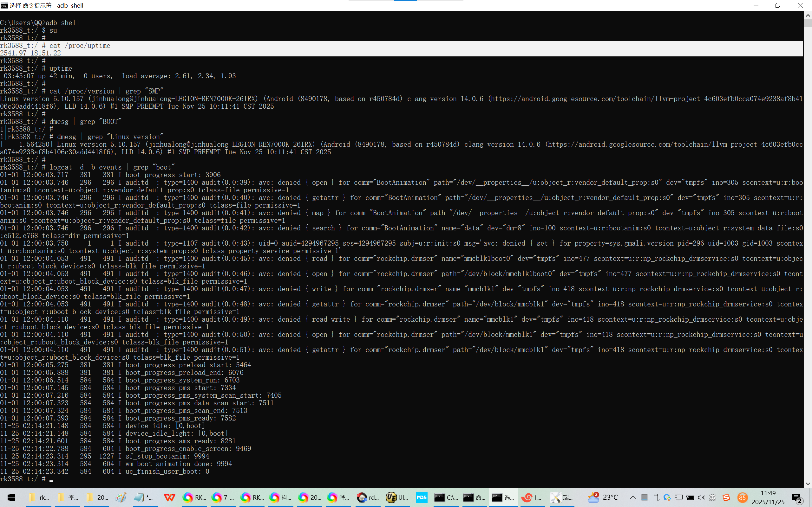Open the clock showing 11:49 2025/11/25
The image size is (812, 507).
(768, 497)
